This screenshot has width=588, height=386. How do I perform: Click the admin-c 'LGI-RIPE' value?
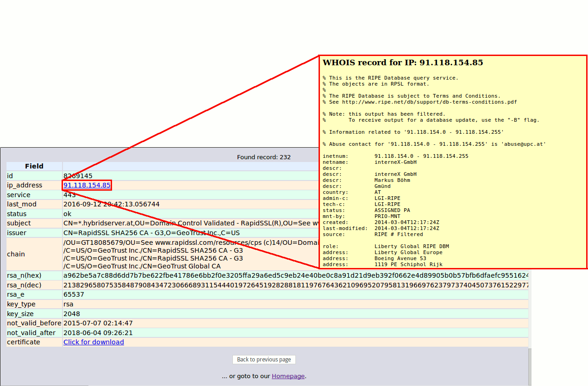388,198
